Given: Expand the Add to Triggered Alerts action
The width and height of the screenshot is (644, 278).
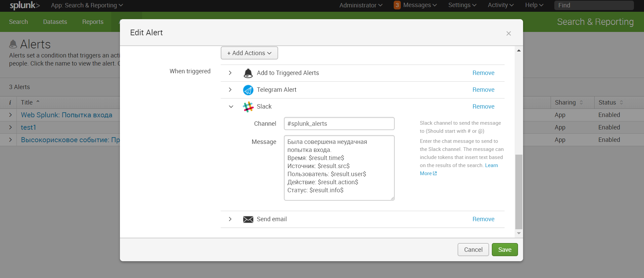Looking at the screenshot, I should click(x=230, y=73).
